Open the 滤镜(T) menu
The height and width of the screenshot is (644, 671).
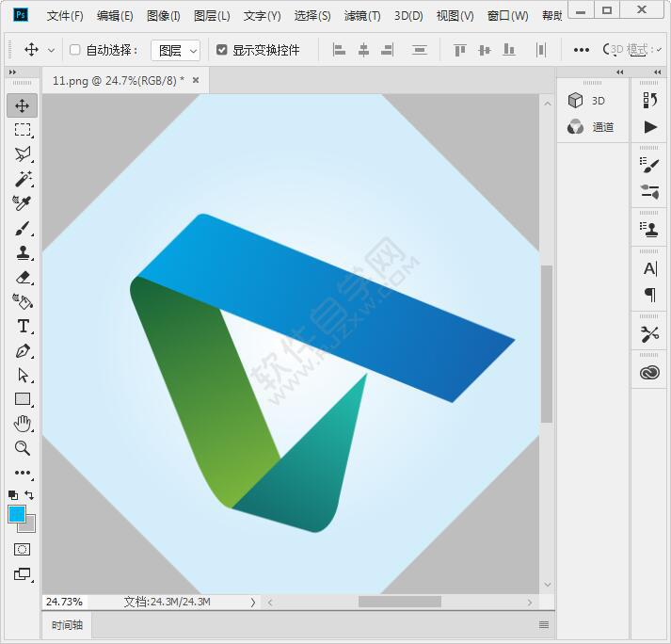tap(362, 16)
